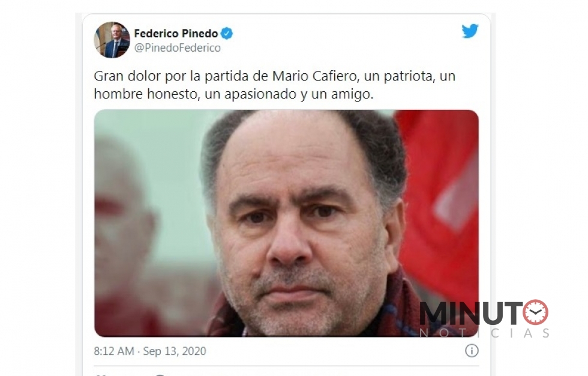This screenshot has height=376, width=588.
Task: Click the tweet text about Mario Cafiero
Action: [275, 85]
